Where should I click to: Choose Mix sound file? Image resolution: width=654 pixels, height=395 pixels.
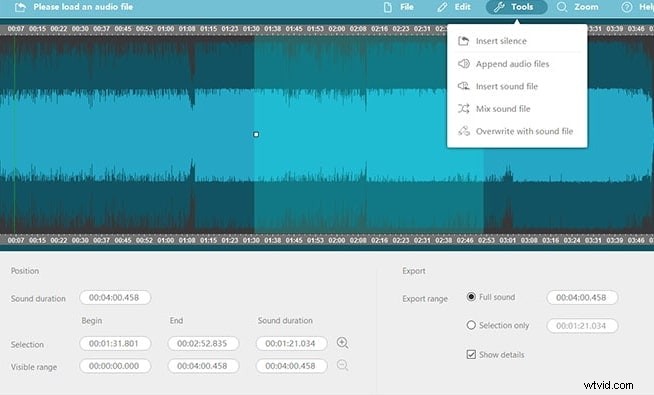tap(517, 109)
